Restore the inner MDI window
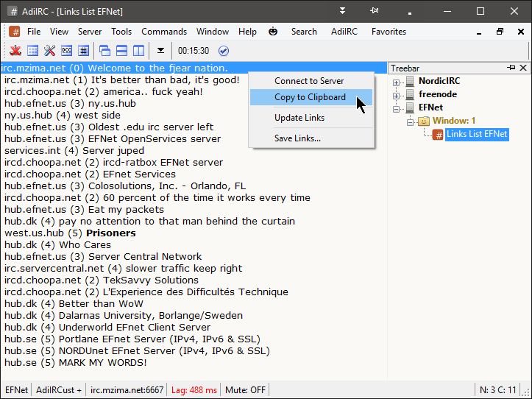Screen dimensions: 532x399 pos(500,32)
